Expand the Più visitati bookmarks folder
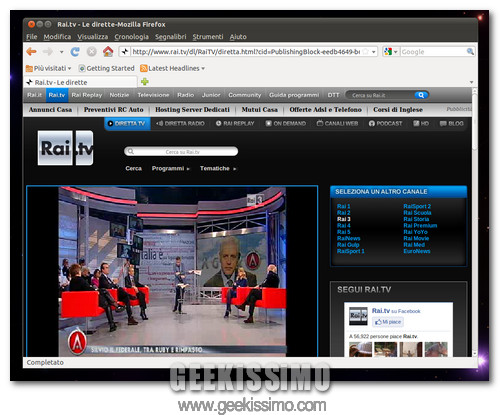 tap(49, 68)
